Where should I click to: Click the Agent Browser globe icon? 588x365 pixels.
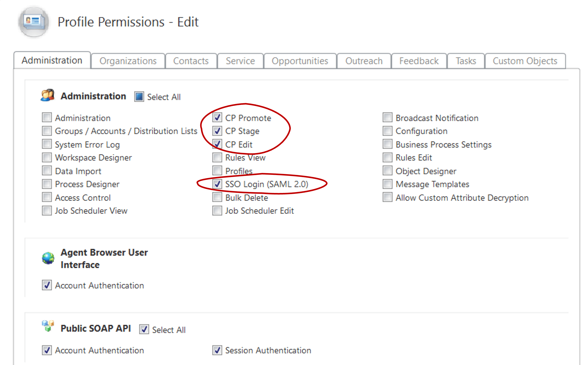(48, 258)
